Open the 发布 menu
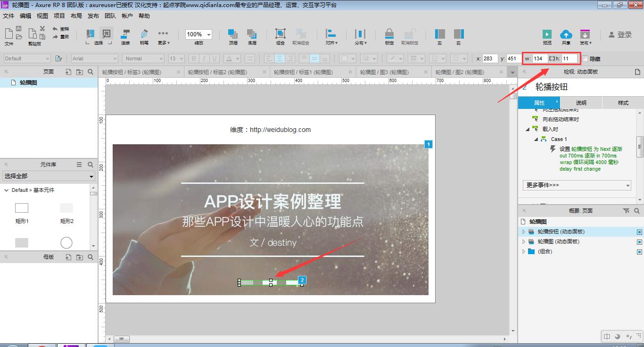The width and height of the screenshot is (644, 347). [x=93, y=16]
